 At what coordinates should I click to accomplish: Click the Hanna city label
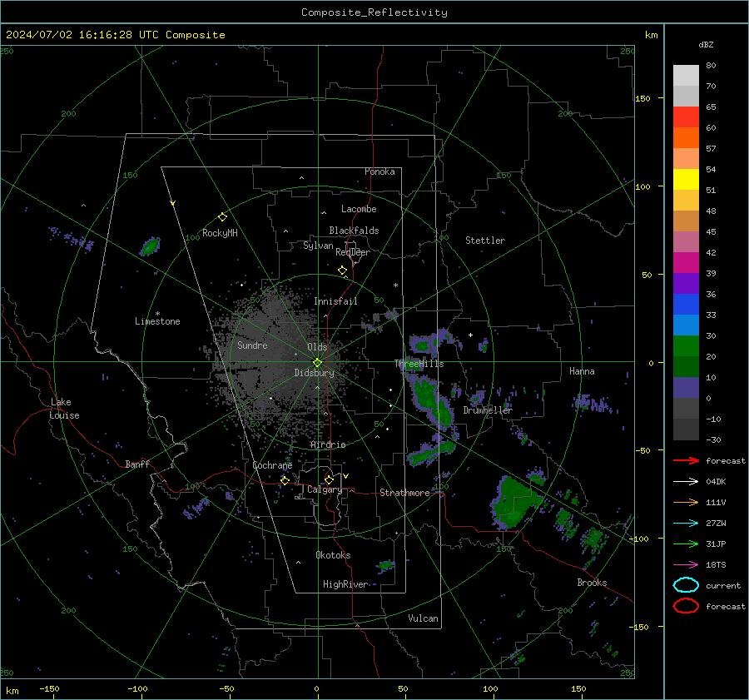point(582,371)
